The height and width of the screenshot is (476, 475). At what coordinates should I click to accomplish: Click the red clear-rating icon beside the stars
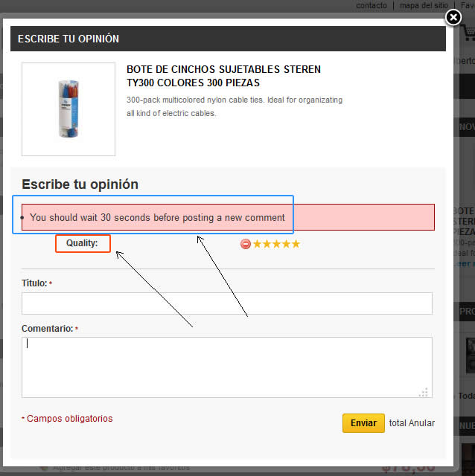(246, 244)
